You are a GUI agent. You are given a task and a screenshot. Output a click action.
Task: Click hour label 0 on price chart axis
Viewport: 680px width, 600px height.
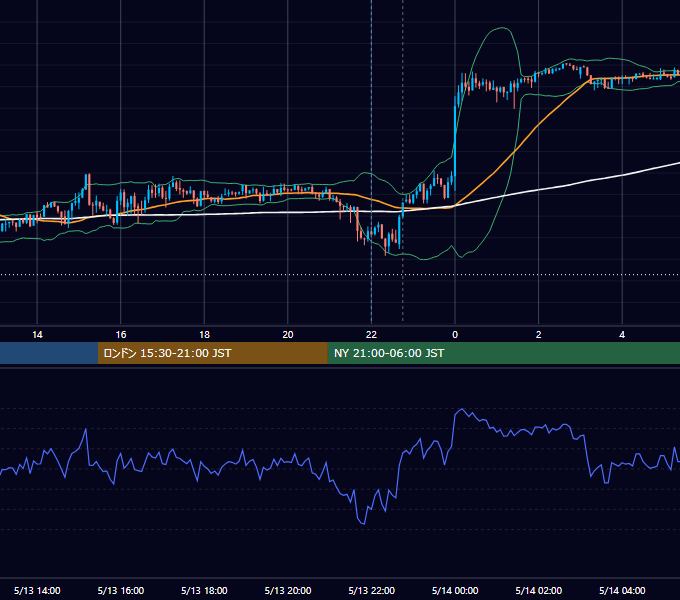tap(455, 335)
